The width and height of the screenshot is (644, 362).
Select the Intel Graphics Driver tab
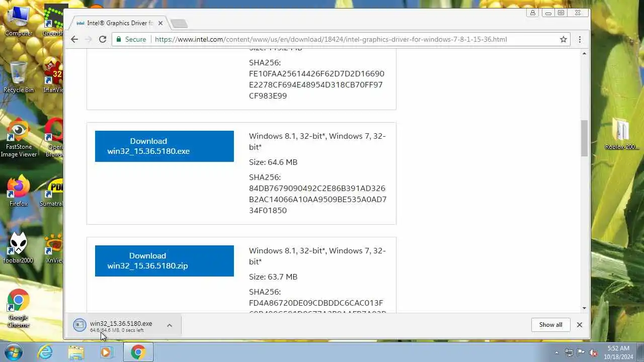pyautogui.click(x=119, y=23)
